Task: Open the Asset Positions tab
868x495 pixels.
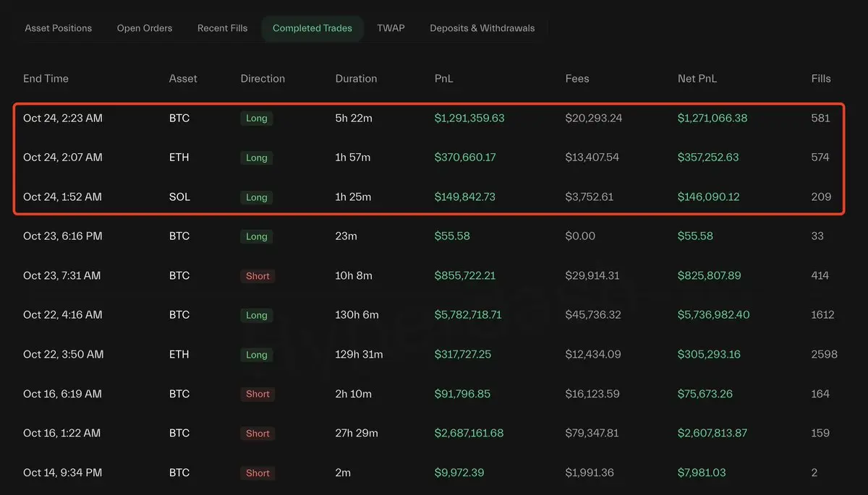Action: (x=59, y=28)
